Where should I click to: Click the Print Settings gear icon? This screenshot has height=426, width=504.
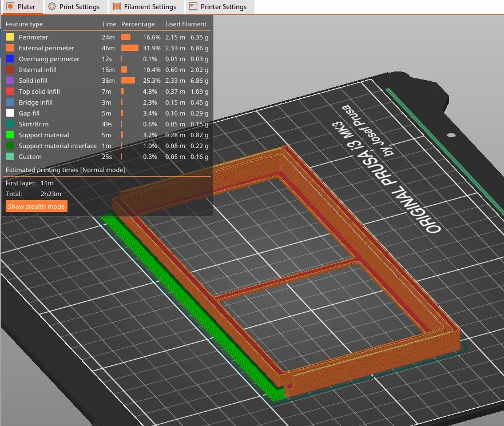tap(51, 6)
